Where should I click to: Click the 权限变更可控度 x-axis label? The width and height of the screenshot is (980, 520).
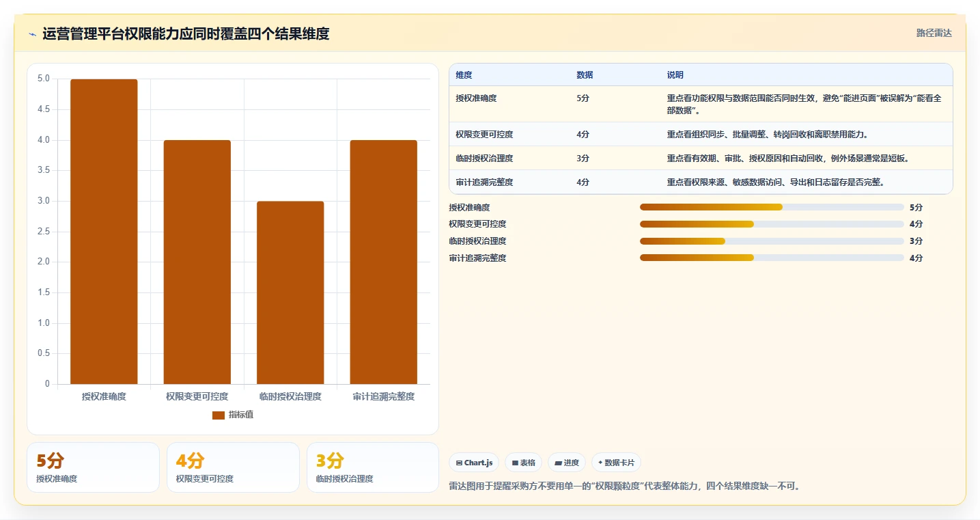[197, 396]
